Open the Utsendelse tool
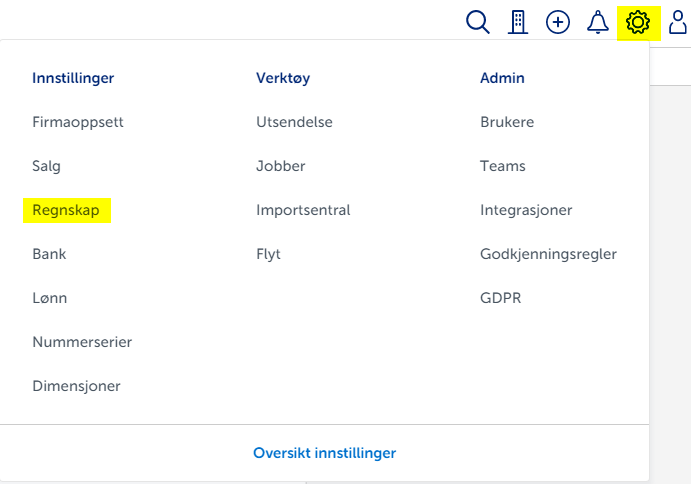Screen dimensions: 692x484 [x=294, y=122]
